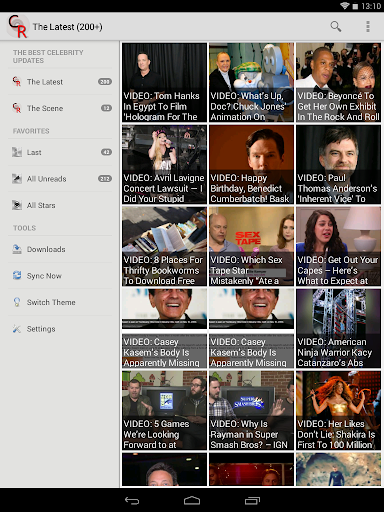Viewport: 384px width, 512px height.
Task: Click The Scene feed icon in sidebar
Action: click(x=17, y=108)
